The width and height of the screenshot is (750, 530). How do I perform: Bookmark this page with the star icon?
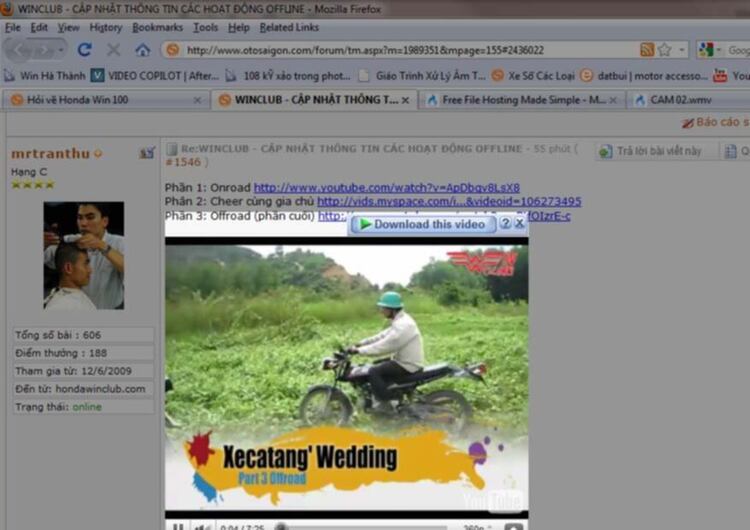664,50
